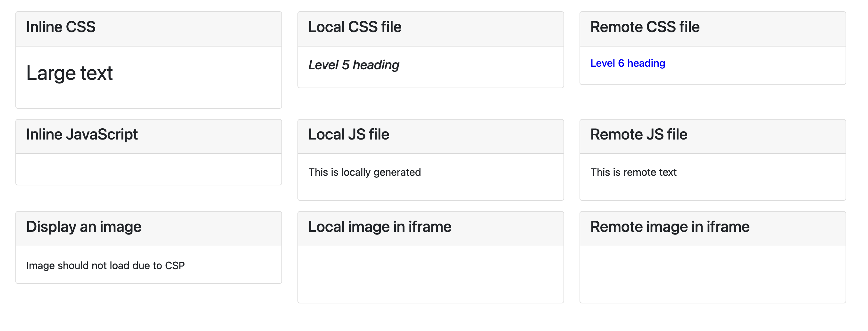
Task: Click the Remote CSS file card header
Action: click(645, 27)
